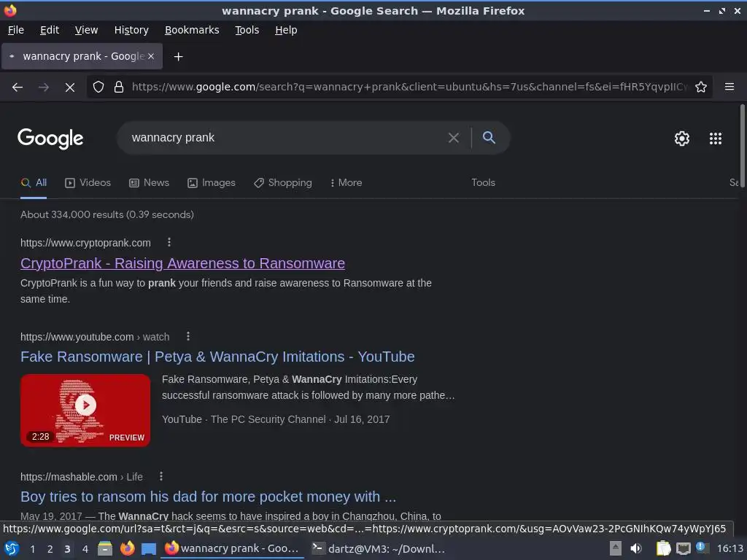This screenshot has width=747, height=560.
Task: View site security padlock info
Action: tap(119, 87)
